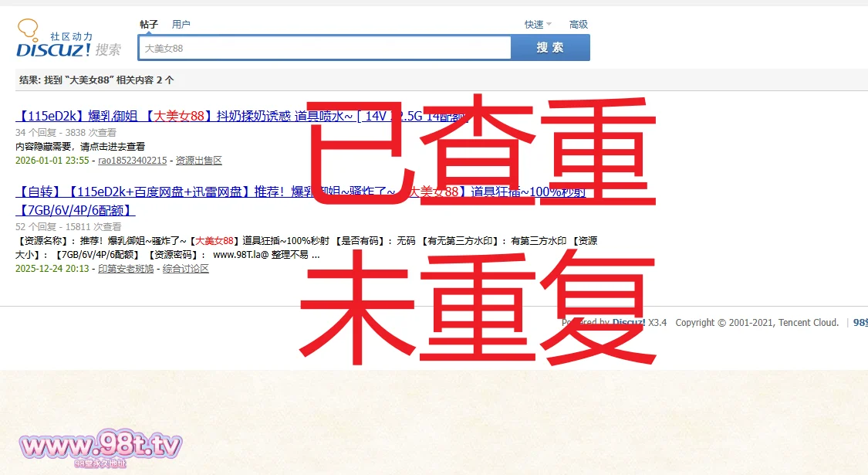868x475 pixels.
Task: Click the small arrow beside 快速
Action: [x=549, y=25]
